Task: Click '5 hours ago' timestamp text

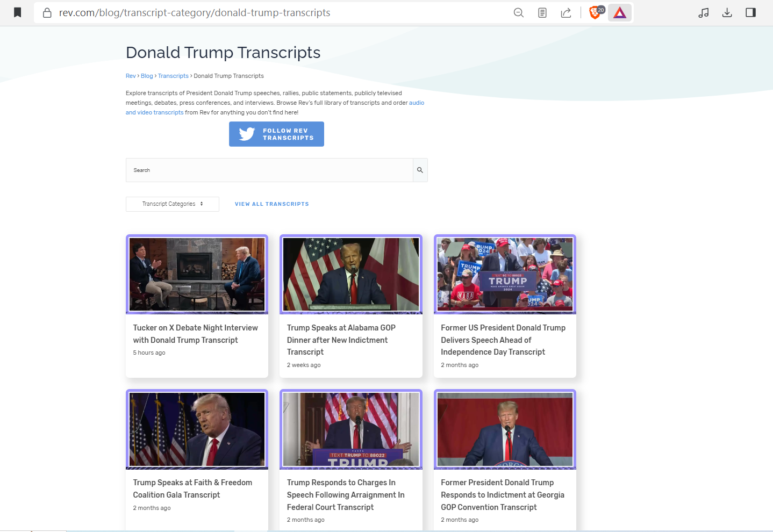Action: click(149, 353)
